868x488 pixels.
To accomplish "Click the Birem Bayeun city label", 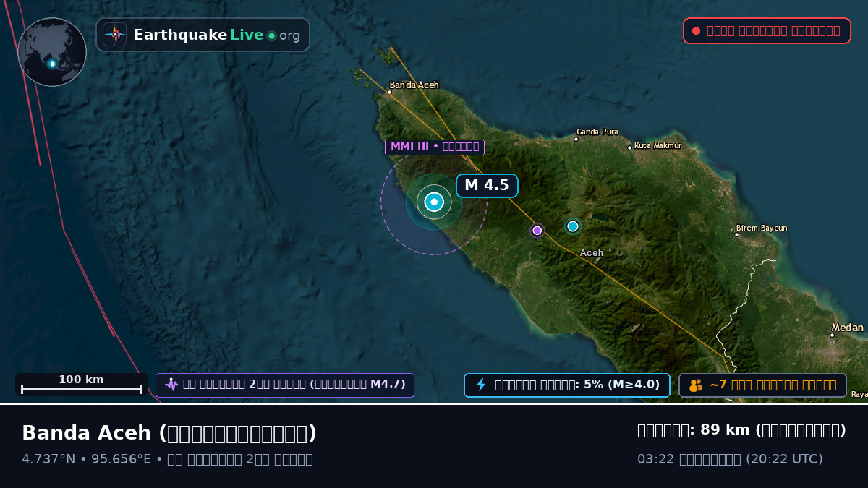I will pos(761,228).
